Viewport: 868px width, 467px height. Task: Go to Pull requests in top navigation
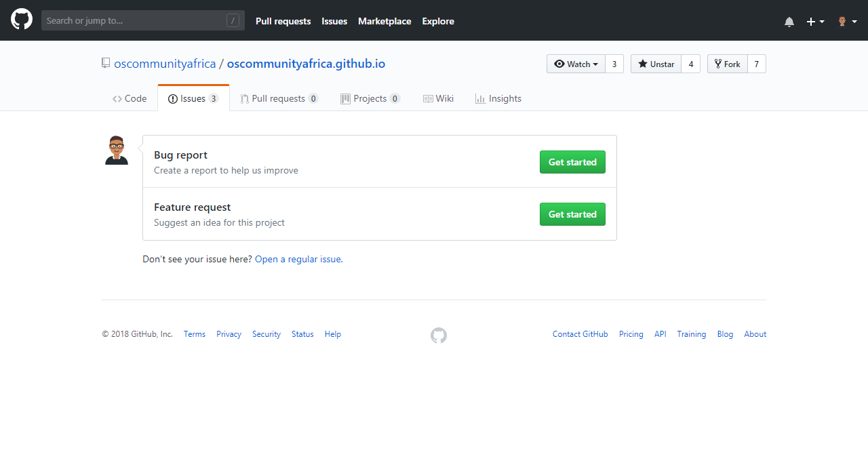pyautogui.click(x=283, y=21)
